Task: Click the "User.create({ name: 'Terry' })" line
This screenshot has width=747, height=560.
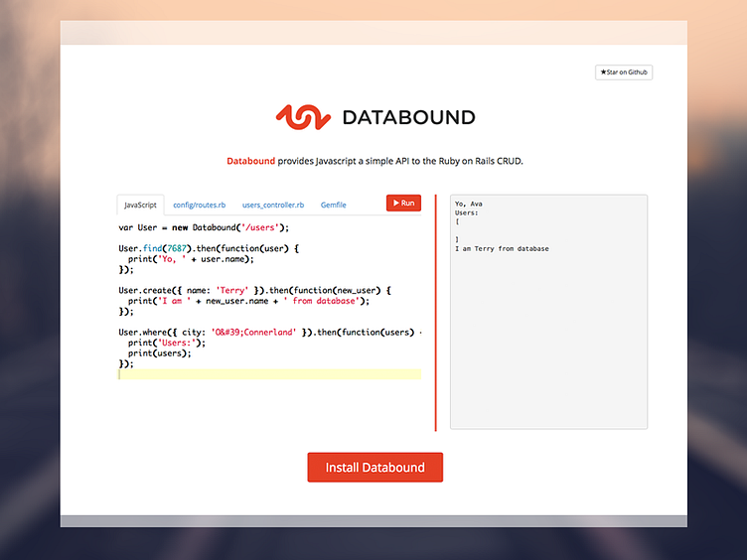Action: pyautogui.click(x=255, y=291)
